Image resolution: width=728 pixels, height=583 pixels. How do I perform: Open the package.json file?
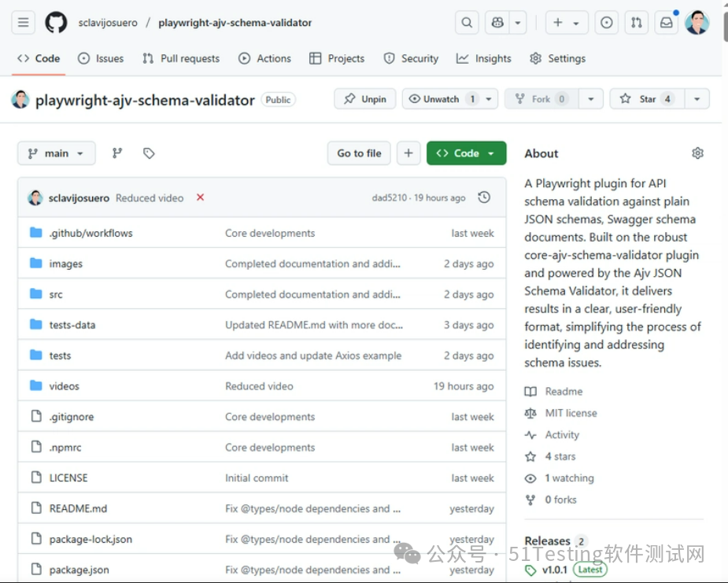pyautogui.click(x=79, y=570)
